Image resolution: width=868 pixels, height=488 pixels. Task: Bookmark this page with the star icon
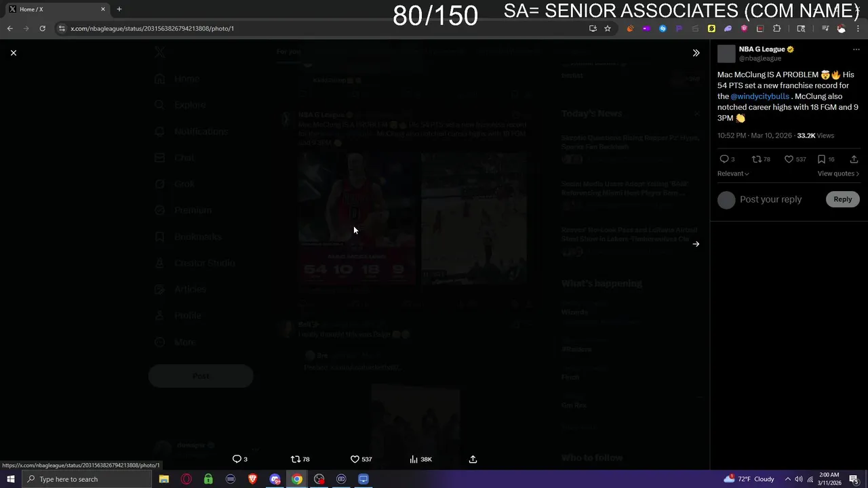[x=608, y=28]
